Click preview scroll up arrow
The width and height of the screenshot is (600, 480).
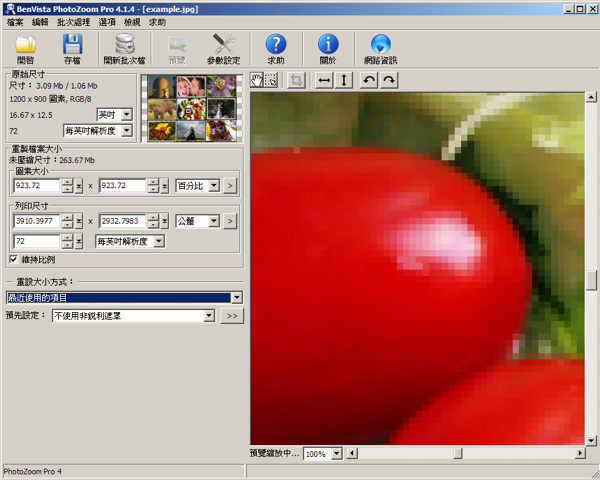click(x=591, y=97)
